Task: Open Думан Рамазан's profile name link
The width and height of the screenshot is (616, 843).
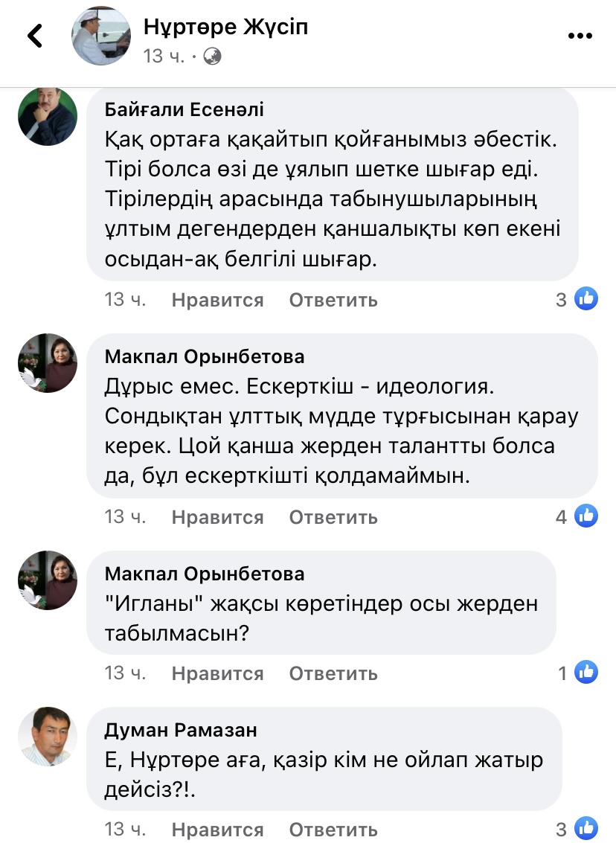Action: point(182,730)
